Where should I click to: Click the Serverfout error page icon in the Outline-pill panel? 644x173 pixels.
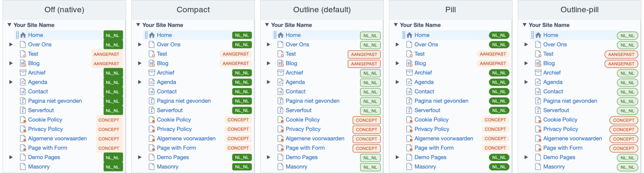pyautogui.click(x=538, y=110)
